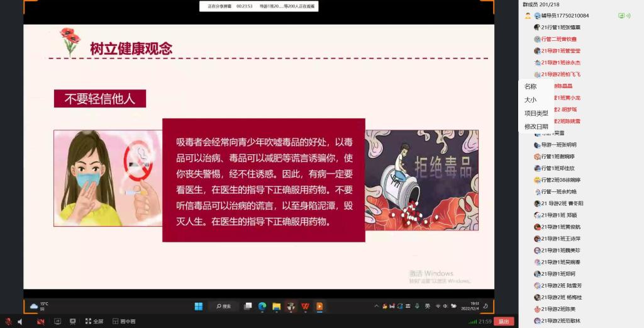Click the 搜索 search box on the taskbar

224,307
